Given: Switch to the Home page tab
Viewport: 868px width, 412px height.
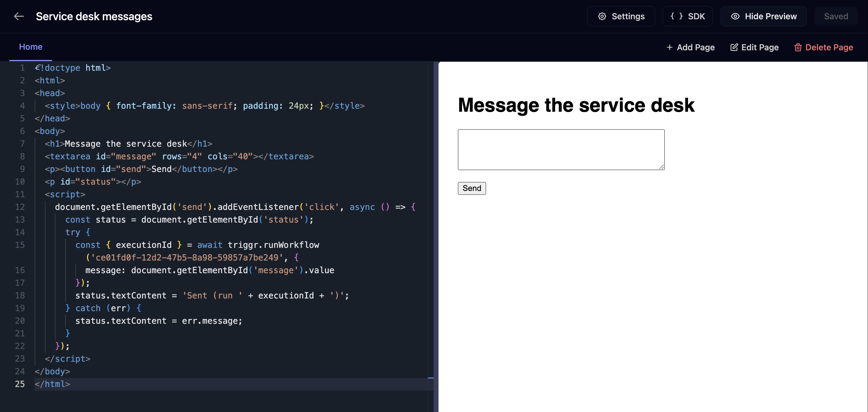Looking at the screenshot, I should coord(31,47).
